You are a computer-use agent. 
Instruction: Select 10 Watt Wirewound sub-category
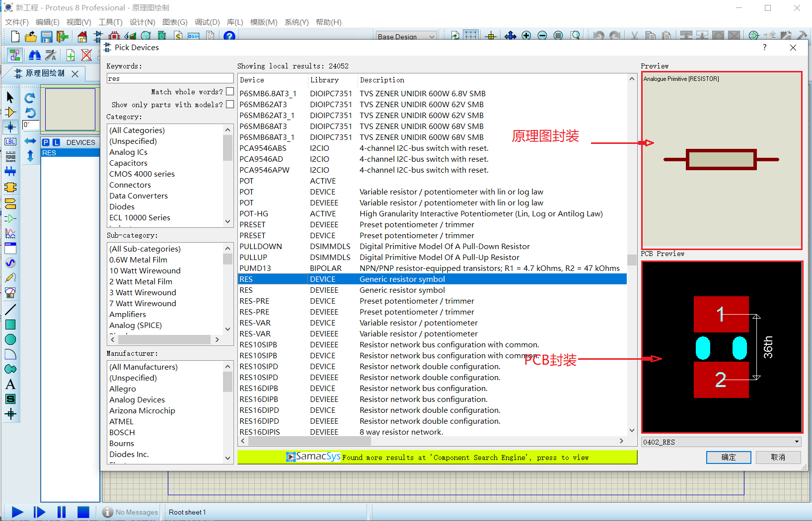click(145, 270)
